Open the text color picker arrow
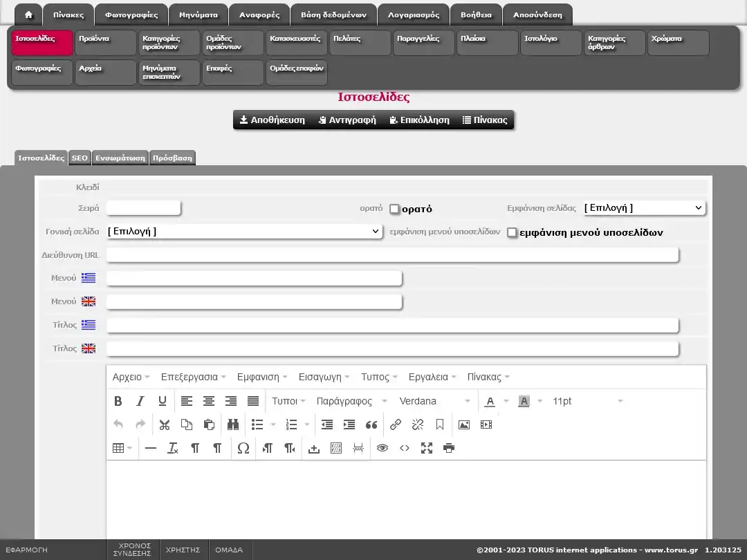The width and height of the screenshot is (747, 560). click(x=506, y=401)
